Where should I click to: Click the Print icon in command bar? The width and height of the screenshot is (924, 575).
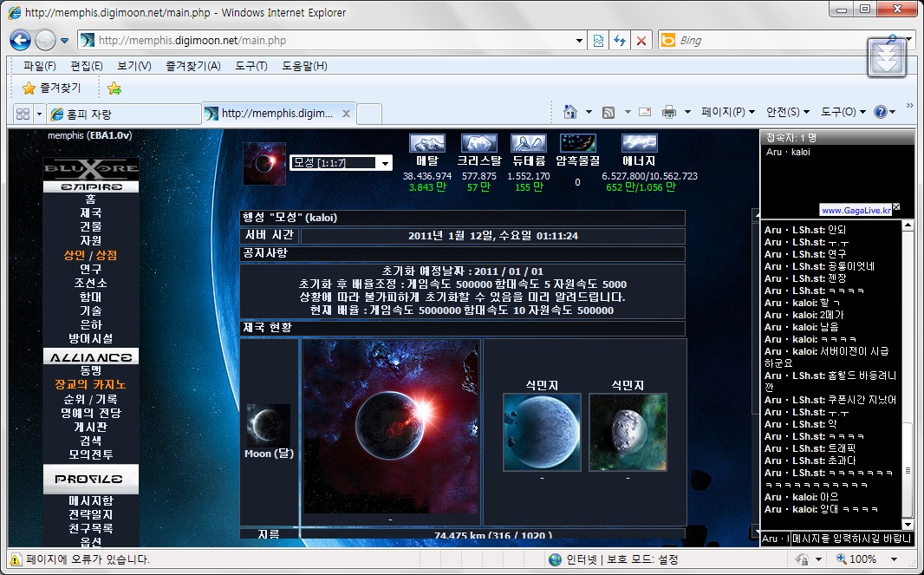pyautogui.click(x=668, y=112)
